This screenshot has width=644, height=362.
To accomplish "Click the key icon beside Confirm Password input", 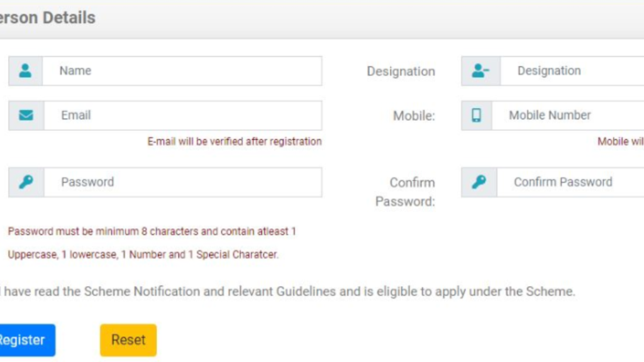I will pos(479,182).
